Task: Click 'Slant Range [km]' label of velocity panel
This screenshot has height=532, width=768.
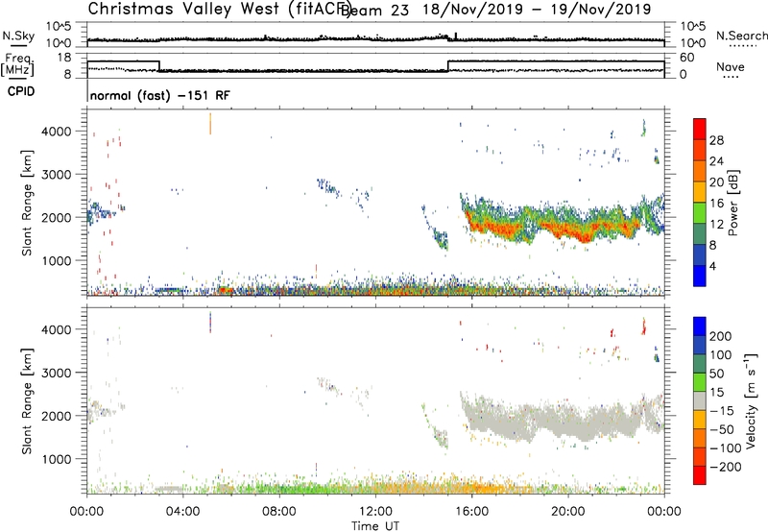Action: coord(27,400)
